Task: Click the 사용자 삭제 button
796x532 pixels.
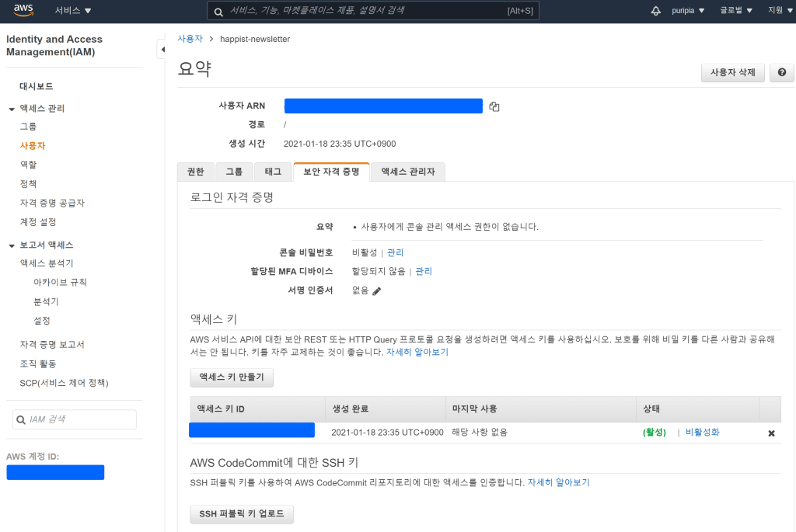Action: [x=731, y=72]
